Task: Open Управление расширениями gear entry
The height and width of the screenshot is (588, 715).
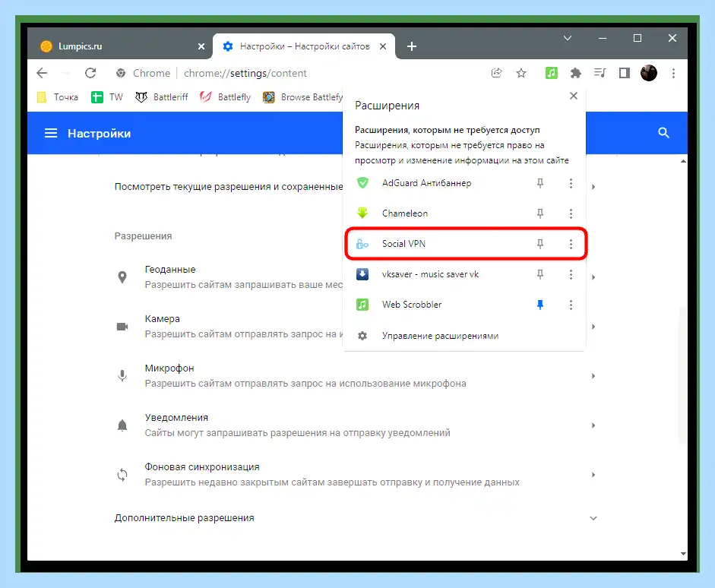Action: [463, 336]
